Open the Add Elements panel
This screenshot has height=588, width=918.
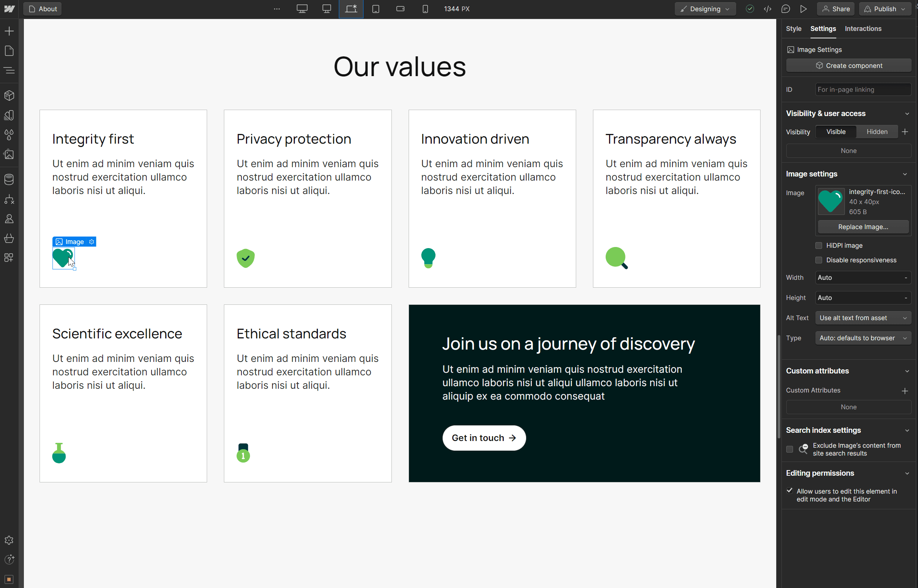[x=9, y=31]
